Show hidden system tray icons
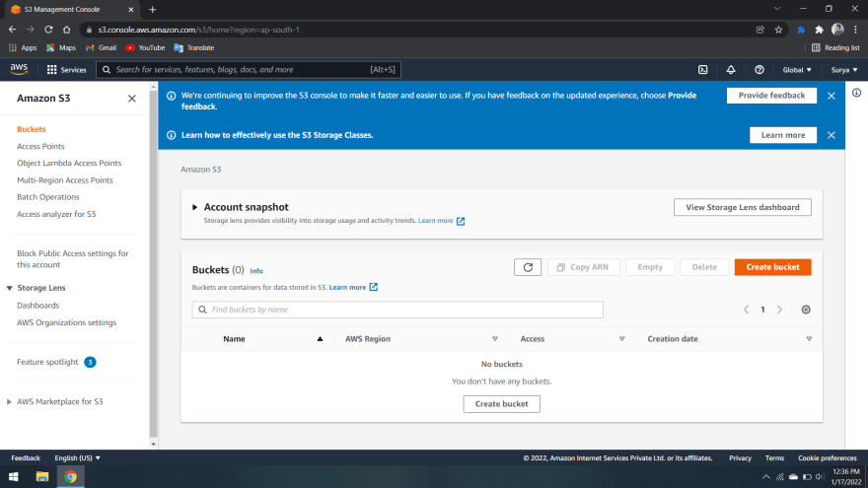The height and width of the screenshot is (488, 868). click(765, 476)
